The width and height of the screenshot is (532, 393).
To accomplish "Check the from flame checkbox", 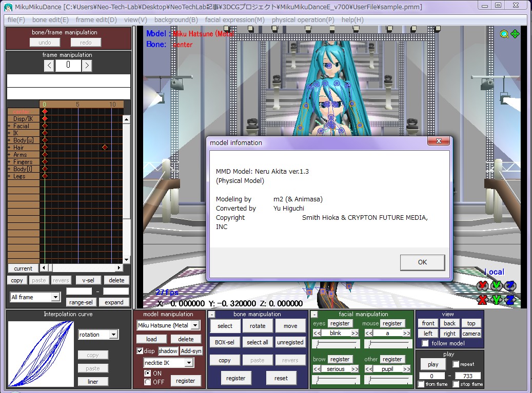I will 421,384.
